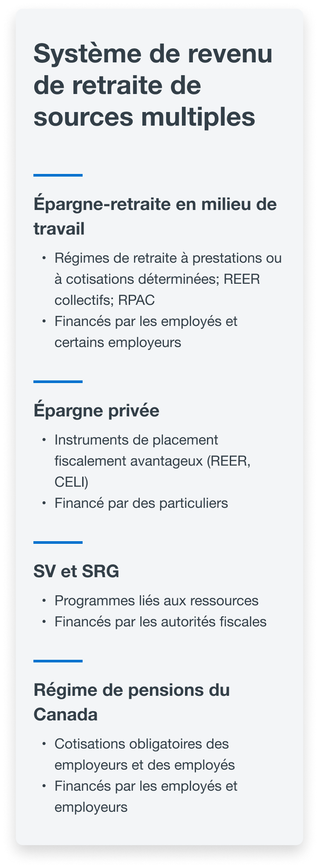Click the blue divider above "SV et SRG"
Viewport: 319px width, 868px height.
tap(58, 542)
